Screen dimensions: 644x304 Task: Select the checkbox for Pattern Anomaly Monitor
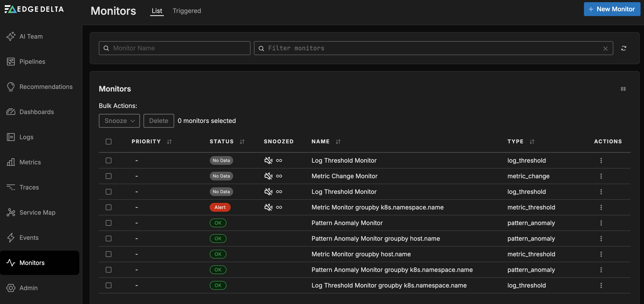[x=109, y=223]
